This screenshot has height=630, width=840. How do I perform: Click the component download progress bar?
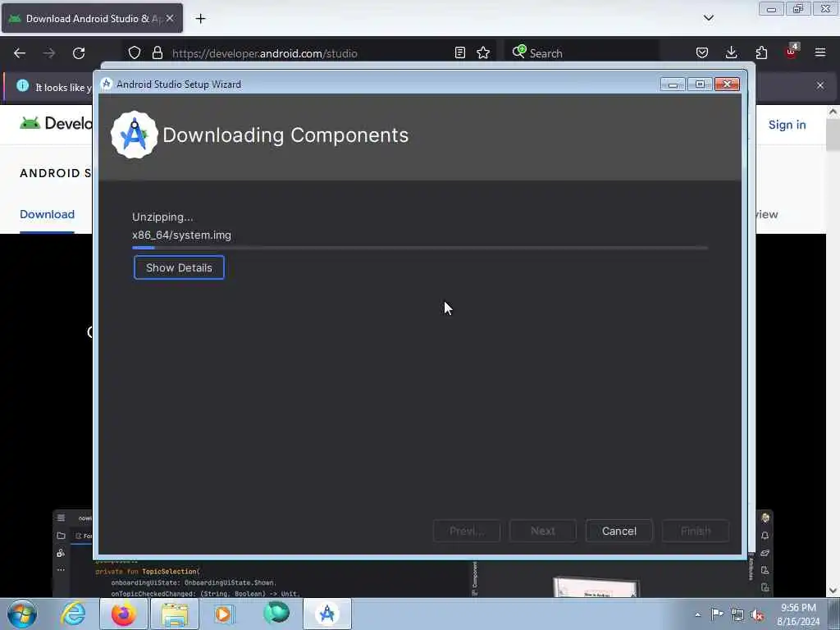[x=420, y=248]
